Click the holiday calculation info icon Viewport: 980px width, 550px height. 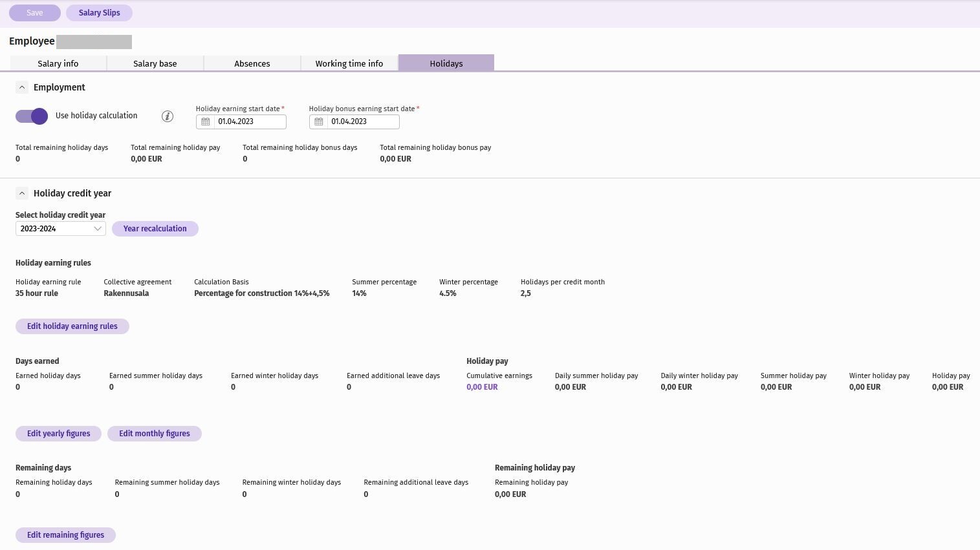[x=168, y=116]
